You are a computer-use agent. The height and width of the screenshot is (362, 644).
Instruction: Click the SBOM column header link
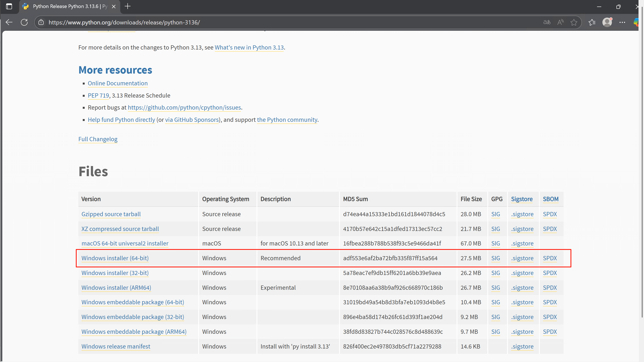click(551, 199)
